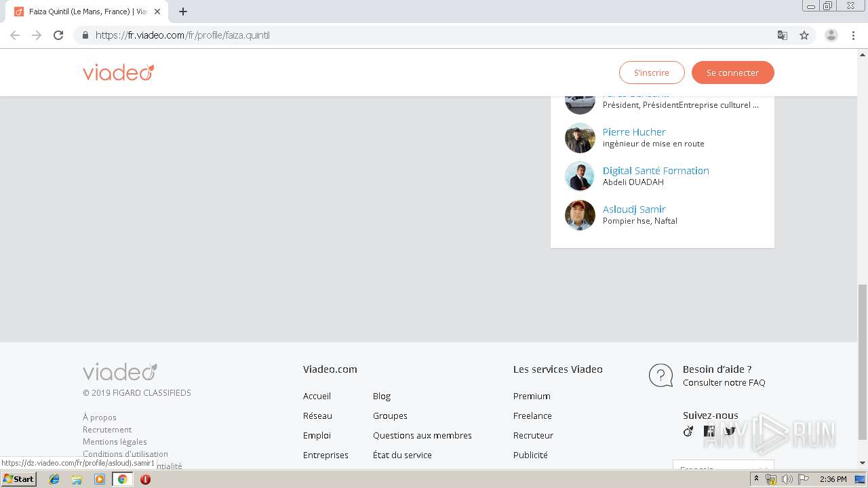Screen dimensions: 868x488
Task: Open the À propos footer link
Action: point(100,417)
